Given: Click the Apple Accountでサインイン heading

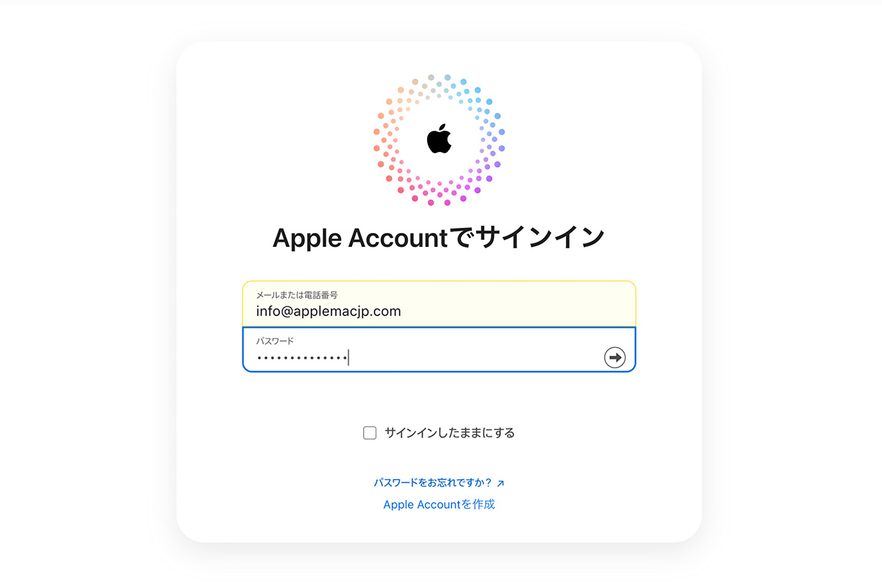Looking at the screenshot, I should (439, 237).
